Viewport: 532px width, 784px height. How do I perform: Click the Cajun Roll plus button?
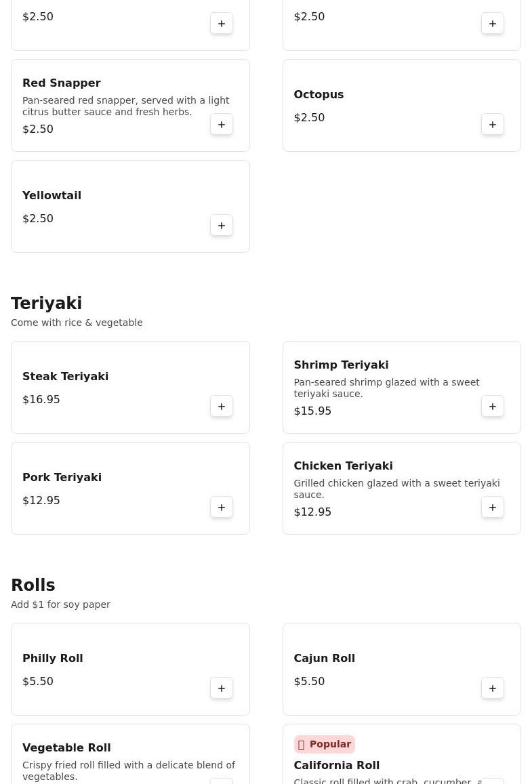click(493, 688)
